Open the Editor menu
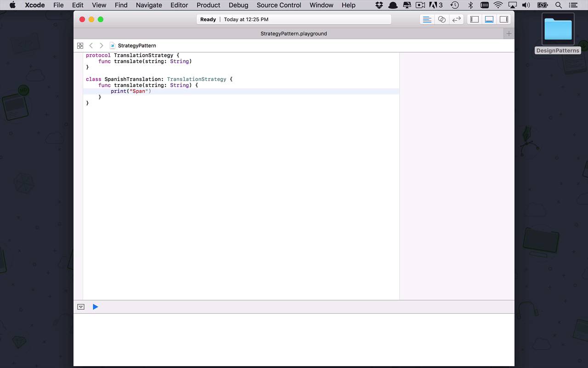Image resolution: width=588 pixels, height=368 pixels. pos(179,5)
